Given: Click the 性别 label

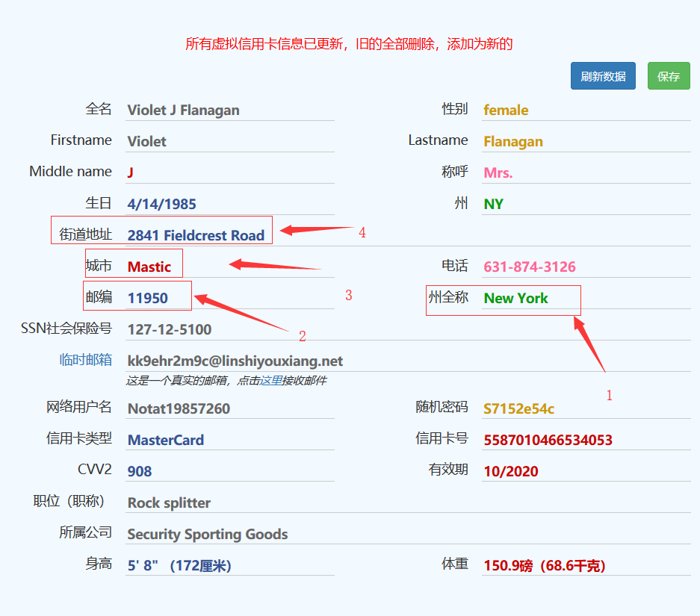Looking at the screenshot, I should (455, 108).
